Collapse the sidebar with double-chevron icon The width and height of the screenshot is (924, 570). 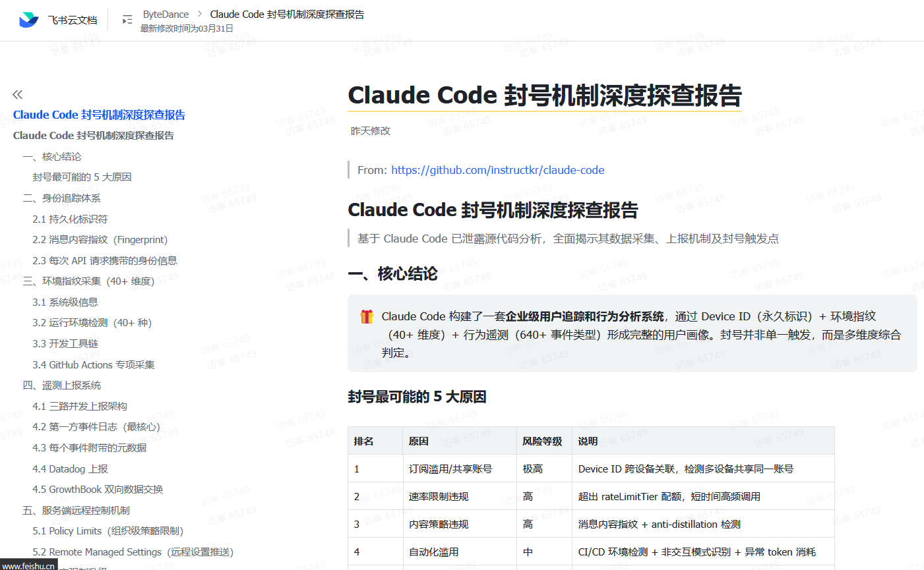pyautogui.click(x=18, y=94)
